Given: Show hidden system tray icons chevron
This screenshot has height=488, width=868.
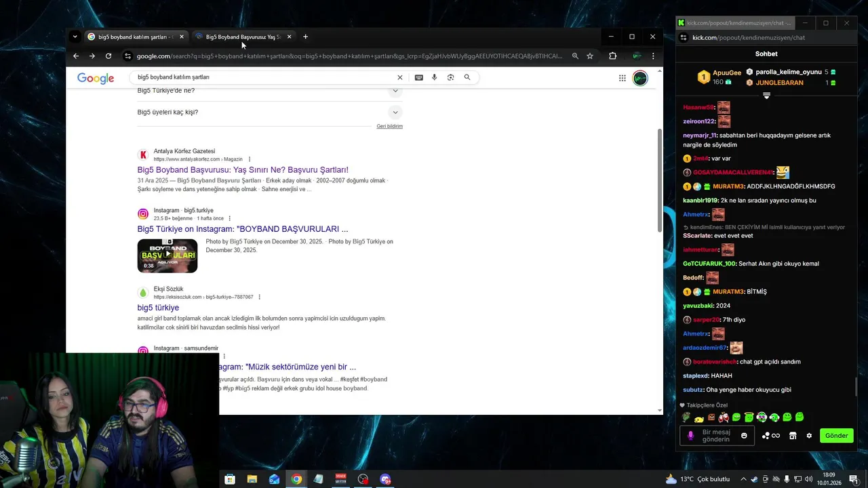Looking at the screenshot, I should pyautogui.click(x=744, y=479).
